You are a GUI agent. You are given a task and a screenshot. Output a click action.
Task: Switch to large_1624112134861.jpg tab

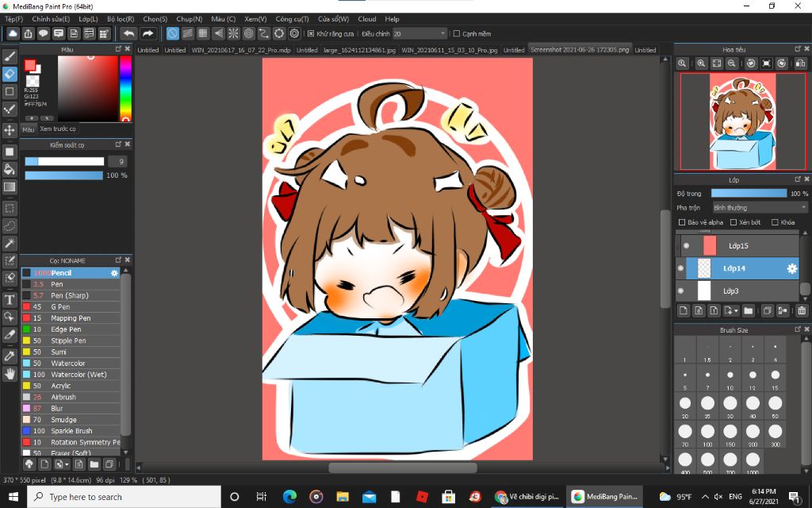pos(359,50)
